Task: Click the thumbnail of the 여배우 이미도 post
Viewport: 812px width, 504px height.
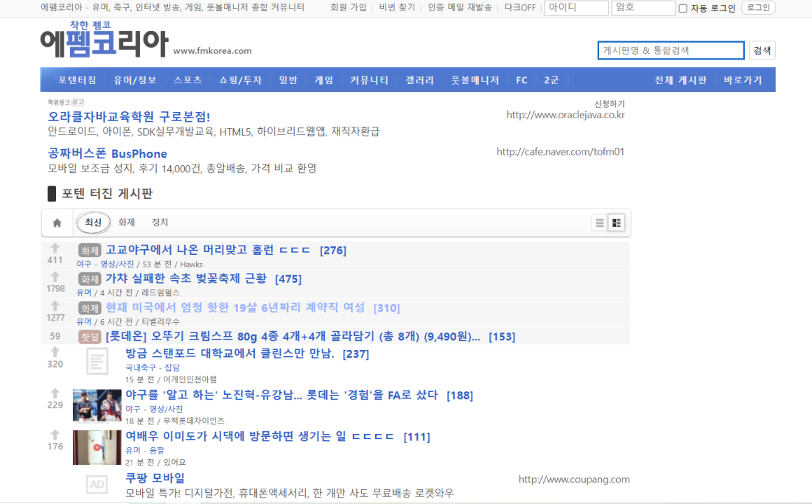Action: (x=97, y=447)
